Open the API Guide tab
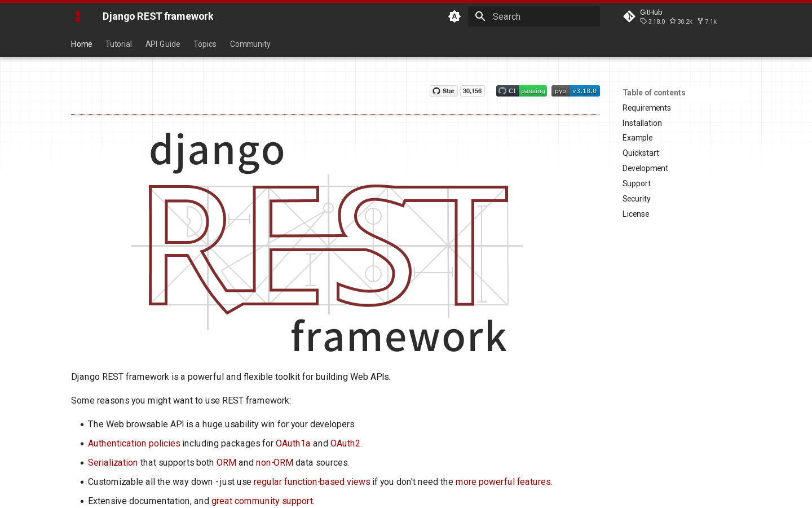812x508 pixels. click(163, 44)
